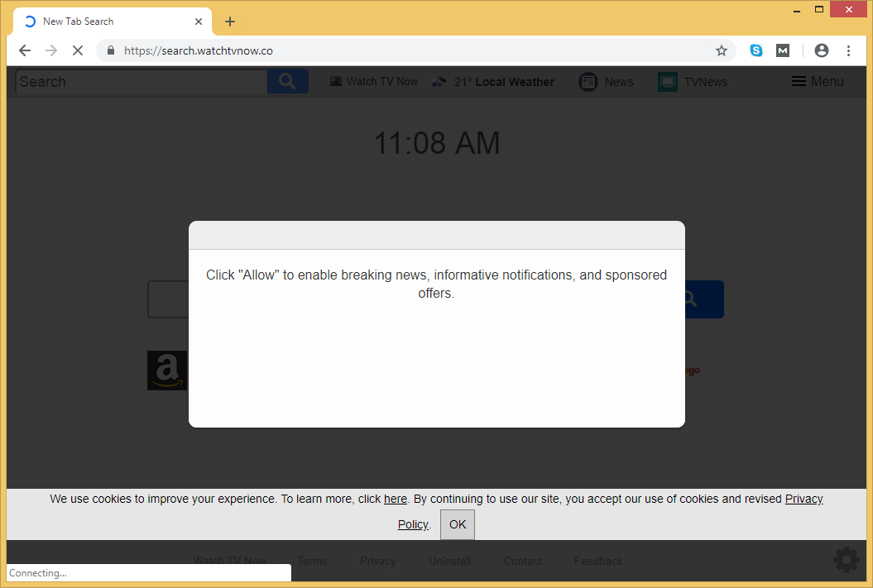Open the hamburger Menu
873x588 pixels.
[x=818, y=81]
